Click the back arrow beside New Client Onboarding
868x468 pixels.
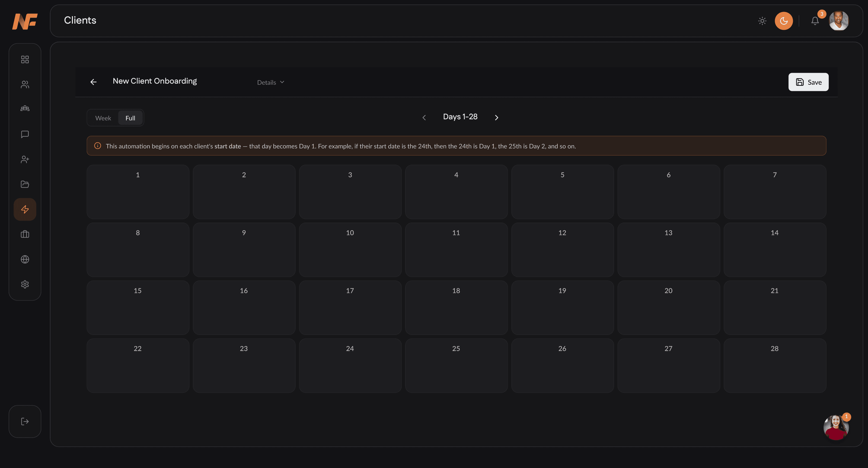(x=93, y=82)
